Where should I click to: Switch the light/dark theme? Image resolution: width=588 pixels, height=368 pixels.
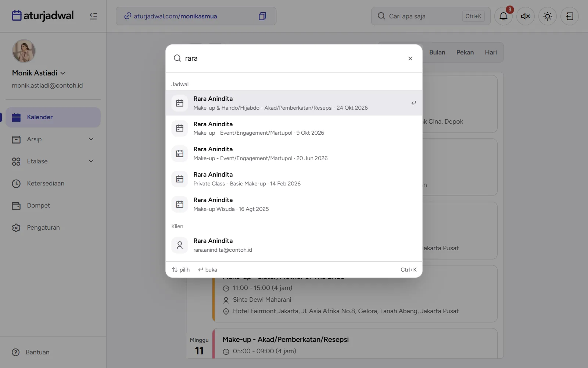548,16
